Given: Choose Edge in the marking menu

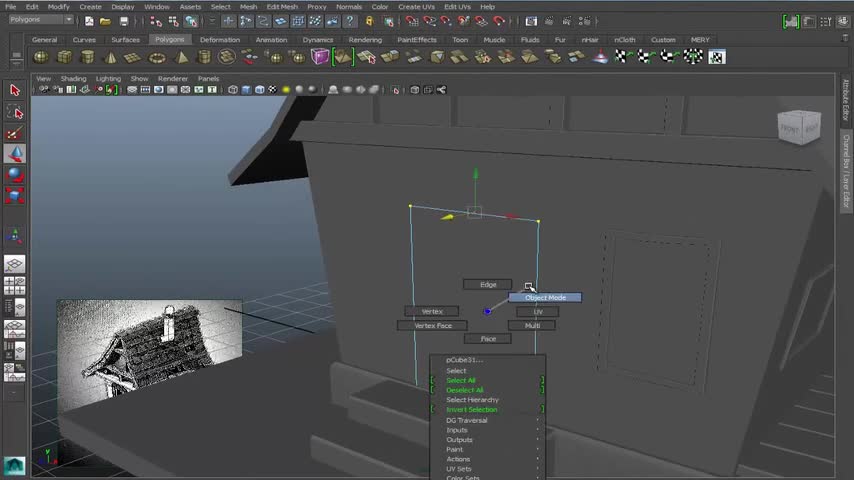Looking at the screenshot, I should [488, 285].
